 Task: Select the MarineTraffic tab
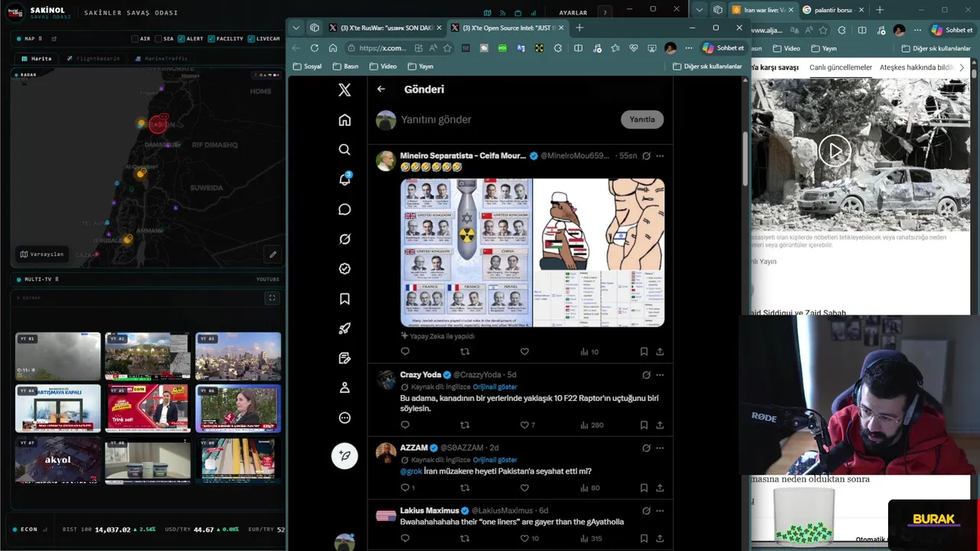pos(162,58)
